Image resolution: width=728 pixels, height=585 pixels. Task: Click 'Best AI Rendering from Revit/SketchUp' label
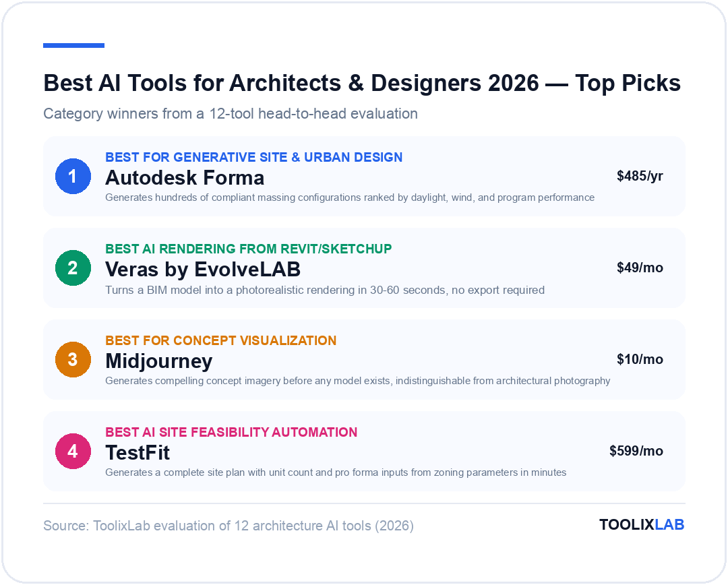(248, 249)
